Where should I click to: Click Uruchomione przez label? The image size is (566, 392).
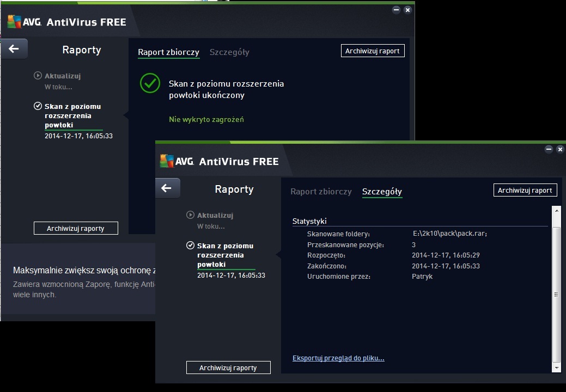339,277
